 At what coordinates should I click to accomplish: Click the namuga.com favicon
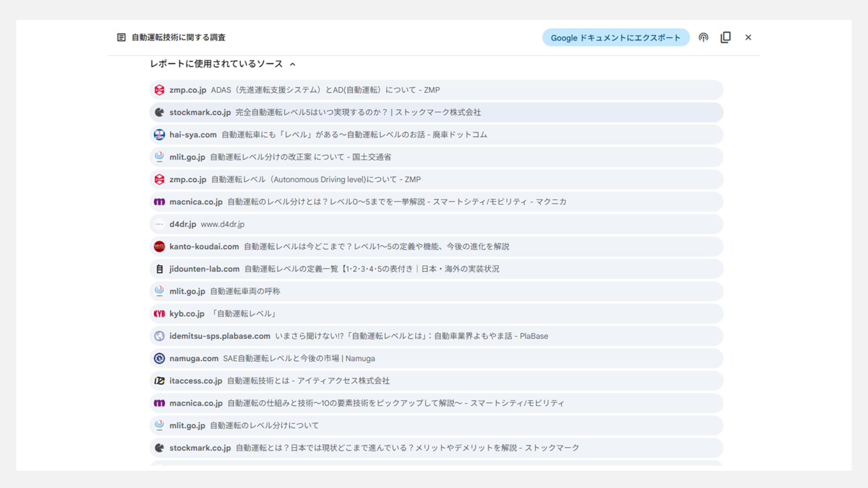click(159, 358)
